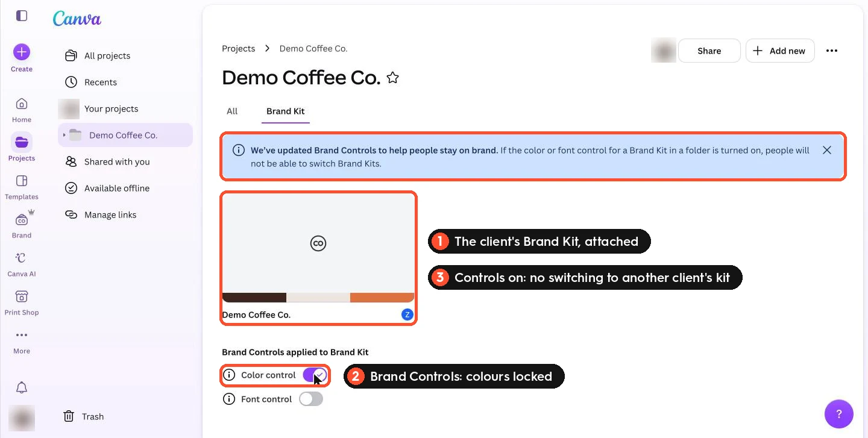Click the Brand Controls applied to Brand Kit heading
Screen dimensions: 868x438
tap(295, 352)
